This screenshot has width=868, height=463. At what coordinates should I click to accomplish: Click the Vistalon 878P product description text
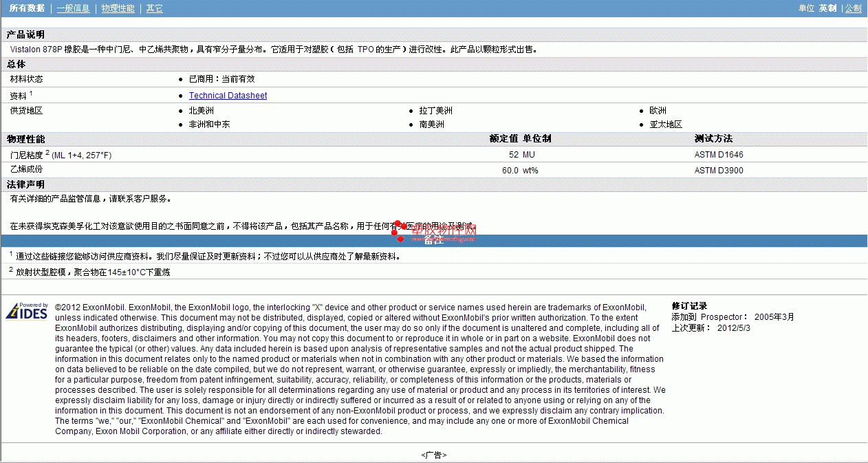pyautogui.click(x=274, y=50)
